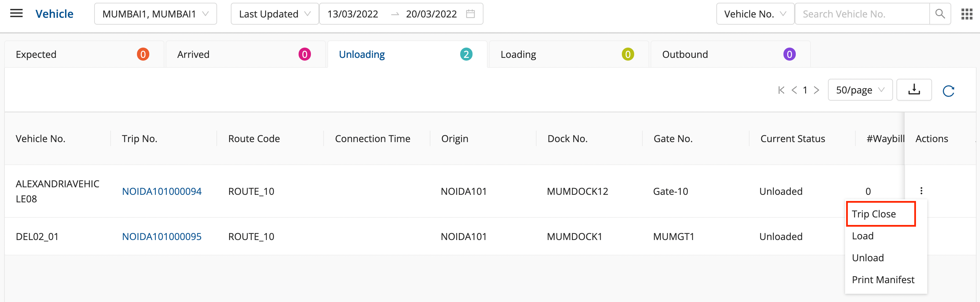Open calendar icon in date range
The height and width of the screenshot is (302, 980).
(x=470, y=14)
